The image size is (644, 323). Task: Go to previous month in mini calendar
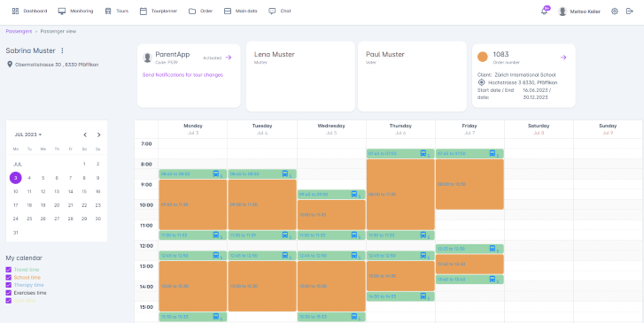coord(85,135)
